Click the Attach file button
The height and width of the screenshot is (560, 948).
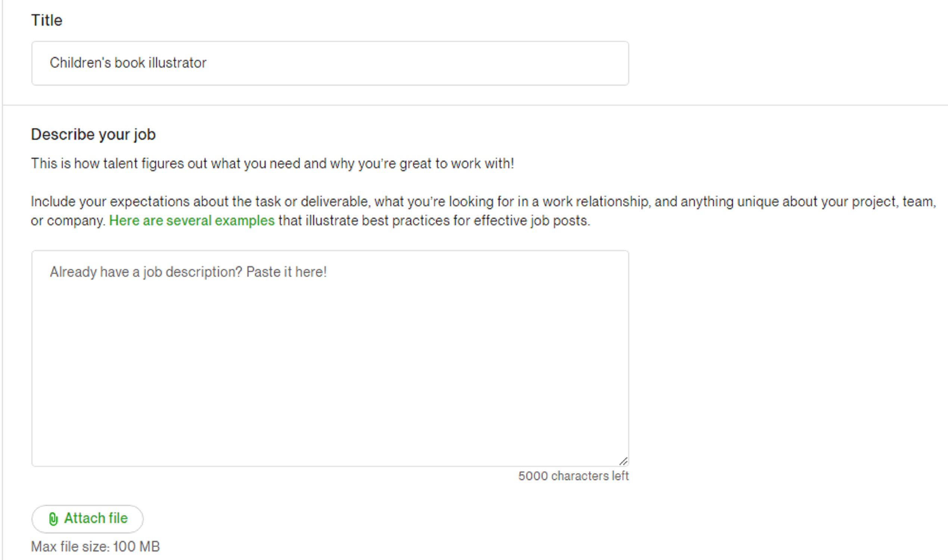point(88,519)
